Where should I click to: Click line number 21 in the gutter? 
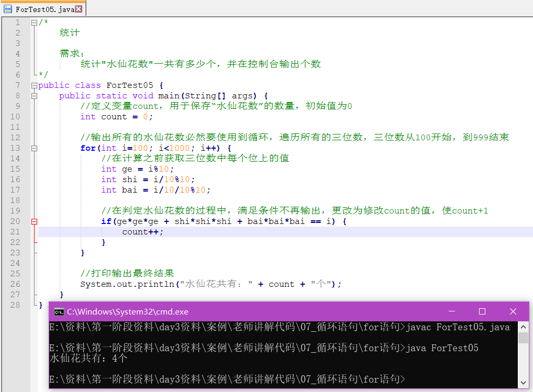pyautogui.click(x=15, y=232)
